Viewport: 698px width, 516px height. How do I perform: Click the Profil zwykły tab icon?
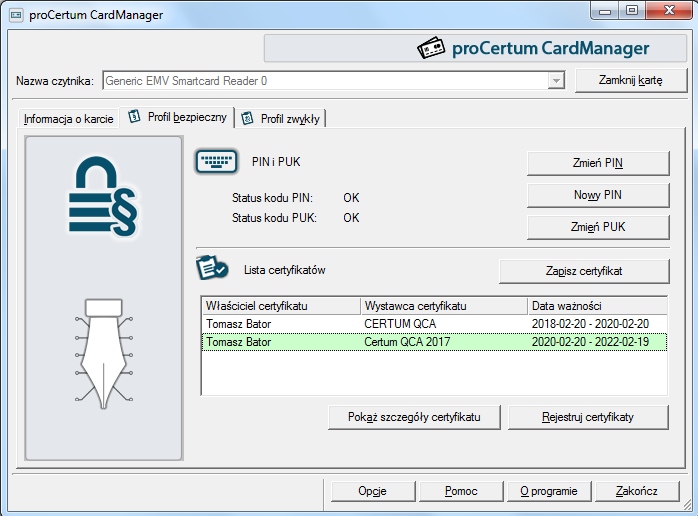click(x=247, y=118)
